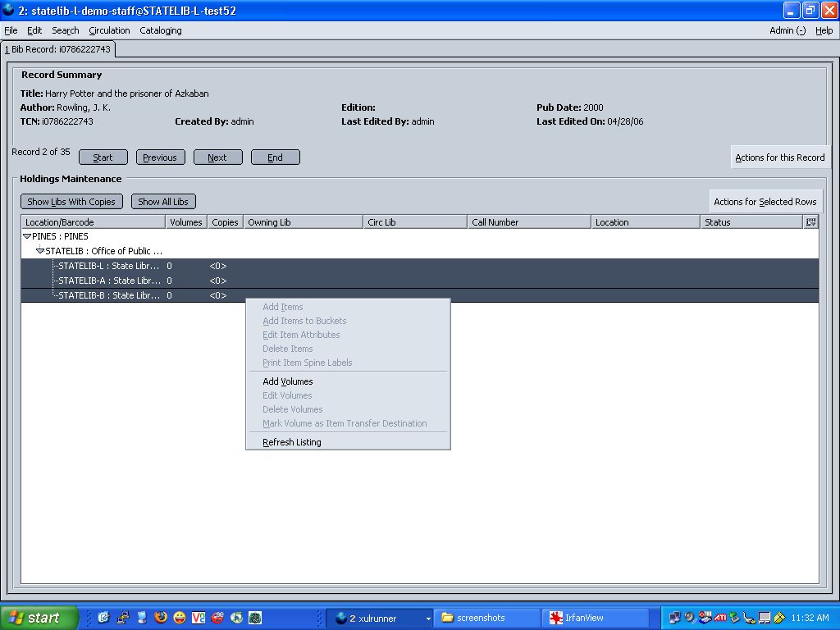Open Actions for this Record menu
Viewport: 840px width, 630px height.
(x=779, y=157)
